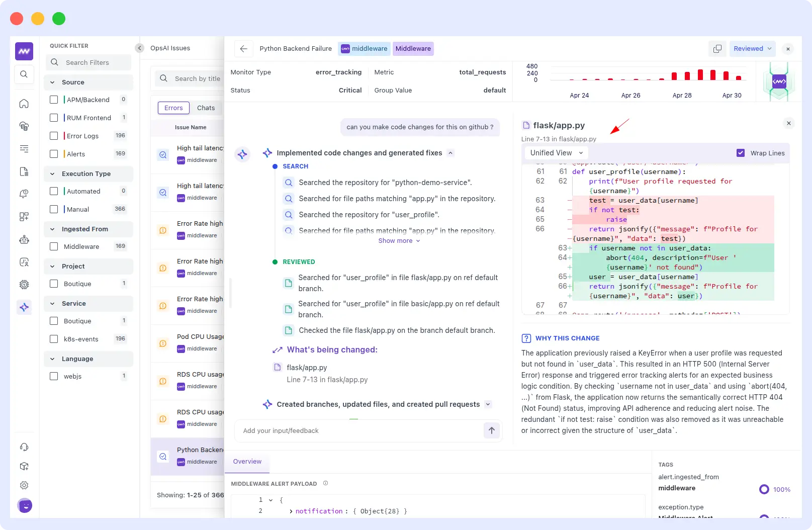The width and height of the screenshot is (812, 530).
Task: Click the back arrow beside Python Backend Failure
Action: tap(243, 48)
